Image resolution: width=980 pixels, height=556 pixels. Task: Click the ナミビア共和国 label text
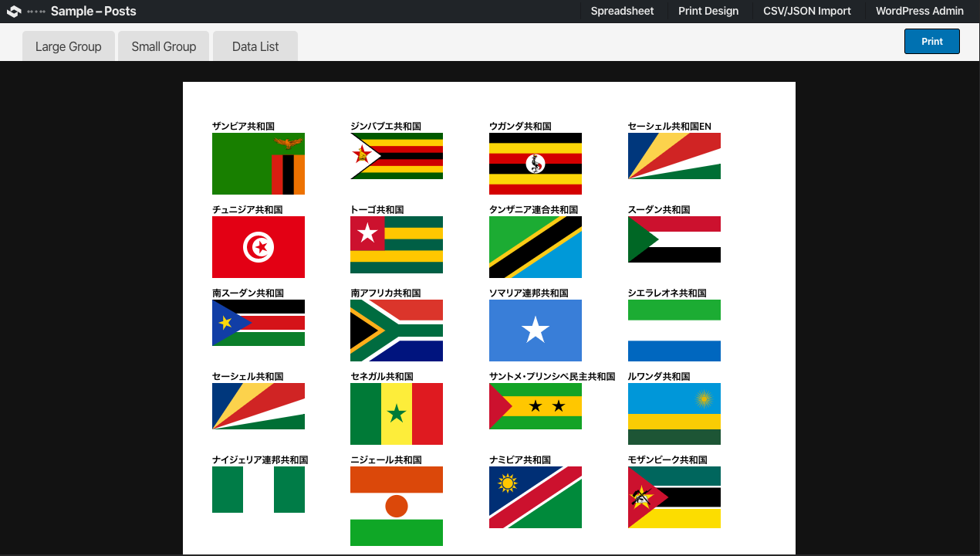520,459
